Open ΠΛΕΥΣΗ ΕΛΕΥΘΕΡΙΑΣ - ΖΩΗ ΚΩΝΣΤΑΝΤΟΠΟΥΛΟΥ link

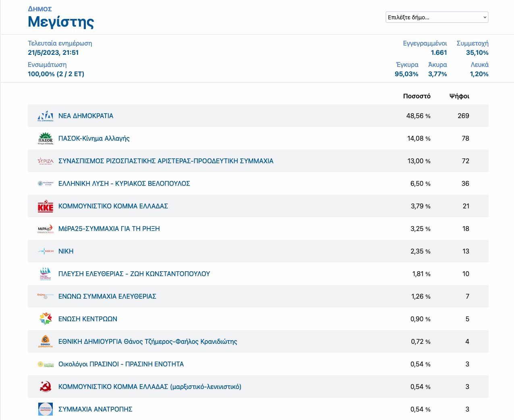tap(134, 274)
